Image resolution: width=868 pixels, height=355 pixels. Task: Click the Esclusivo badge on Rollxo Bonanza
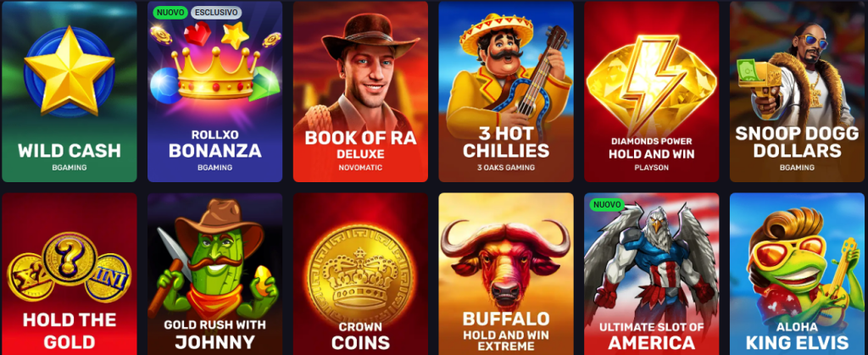216,12
